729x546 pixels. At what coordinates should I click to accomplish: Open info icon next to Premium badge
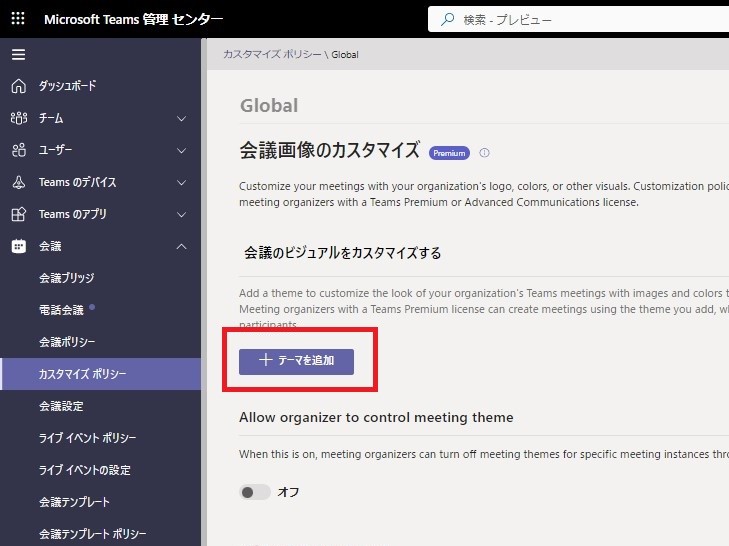pos(484,153)
